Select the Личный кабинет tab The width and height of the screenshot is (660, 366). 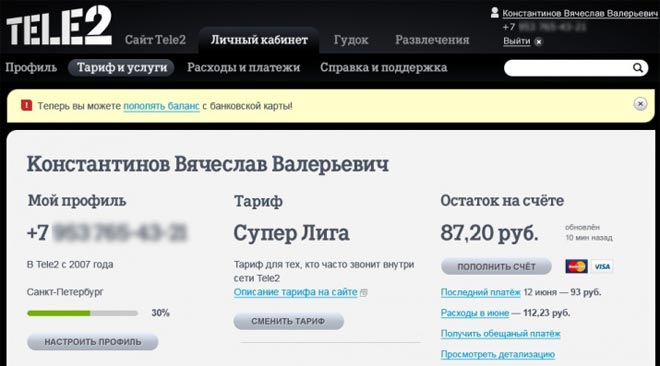pyautogui.click(x=259, y=40)
